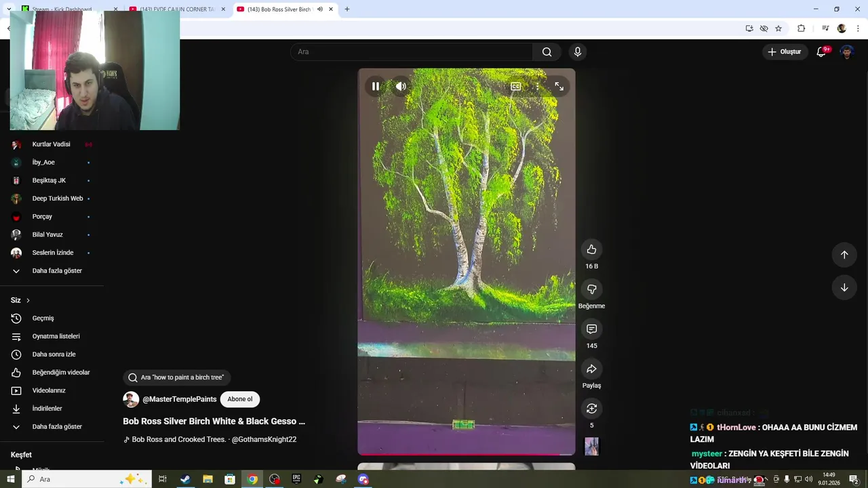
Task: Switch to the Stream - Kick Dashboard tab
Action: coord(68,9)
